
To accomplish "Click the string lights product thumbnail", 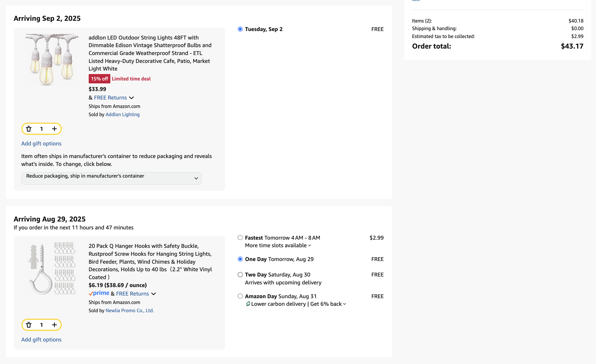I will [x=52, y=59].
